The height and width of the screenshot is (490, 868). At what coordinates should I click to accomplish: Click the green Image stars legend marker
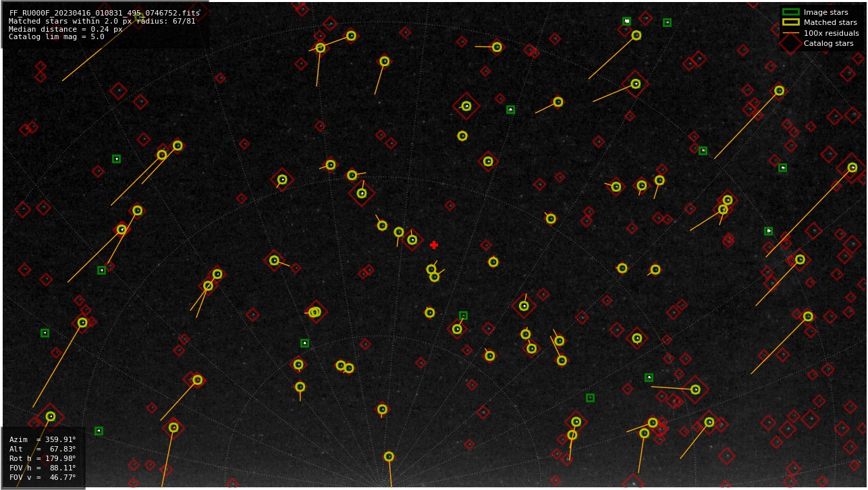tap(790, 12)
